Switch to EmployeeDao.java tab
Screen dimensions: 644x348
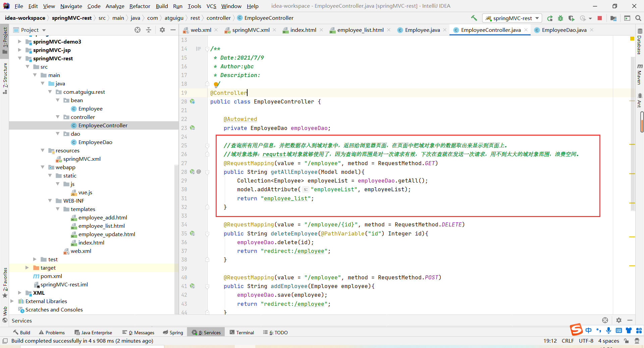coord(564,30)
